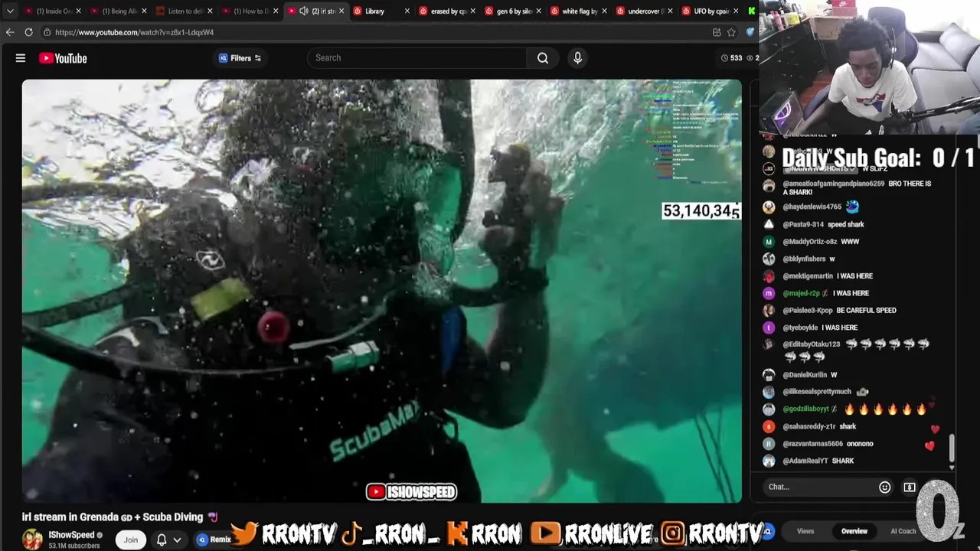The height and width of the screenshot is (551, 980).
Task: Close the irl stream tab
Action: coord(341,11)
